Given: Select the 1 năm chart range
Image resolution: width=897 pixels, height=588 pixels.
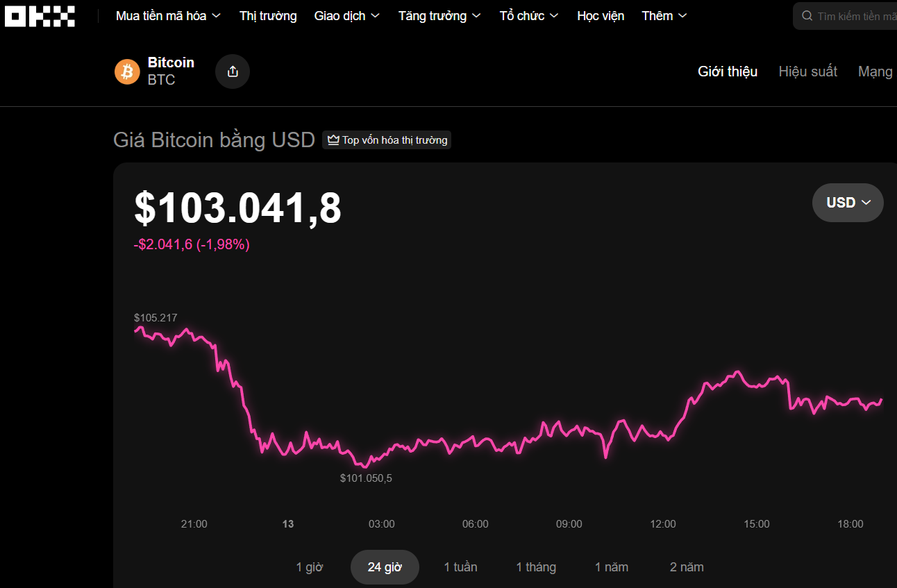Looking at the screenshot, I should click(x=611, y=566).
